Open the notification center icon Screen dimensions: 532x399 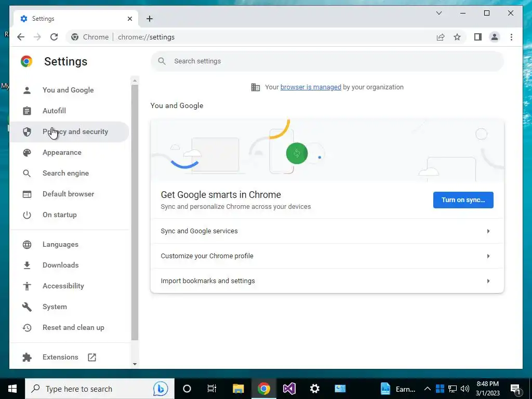pyautogui.click(x=516, y=389)
